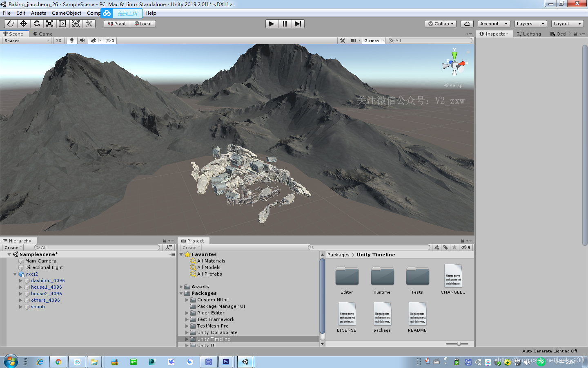This screenshot has width=588, height=368.
Task: Select All Materials favorite
Action: click(x=211, y=261)
